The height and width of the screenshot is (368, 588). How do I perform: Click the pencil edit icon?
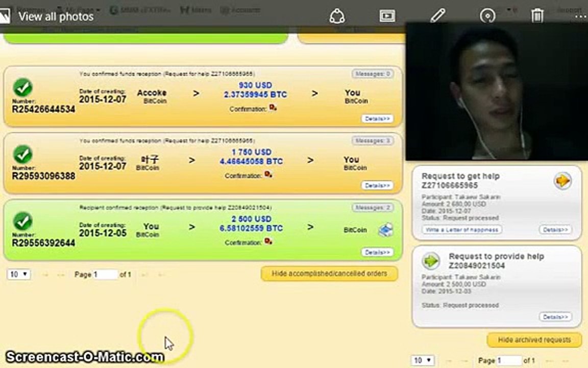click(x=437, y=16)
